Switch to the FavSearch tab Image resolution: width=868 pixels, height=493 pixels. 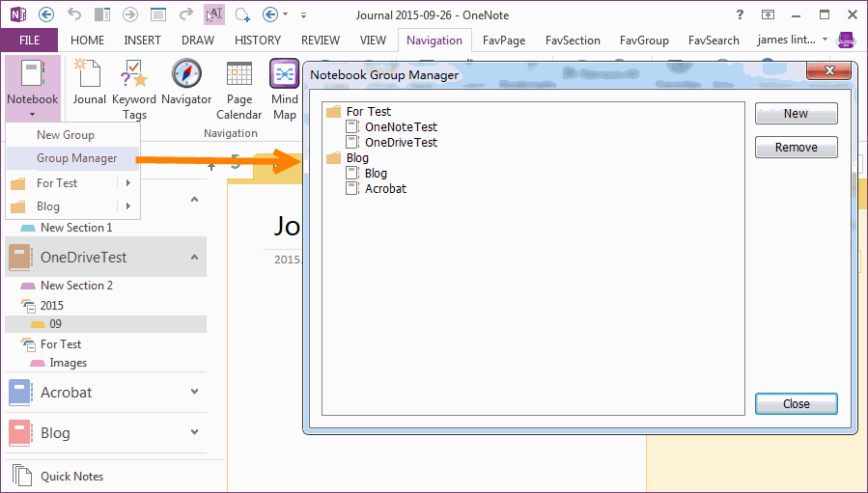[x=714, y=41]
